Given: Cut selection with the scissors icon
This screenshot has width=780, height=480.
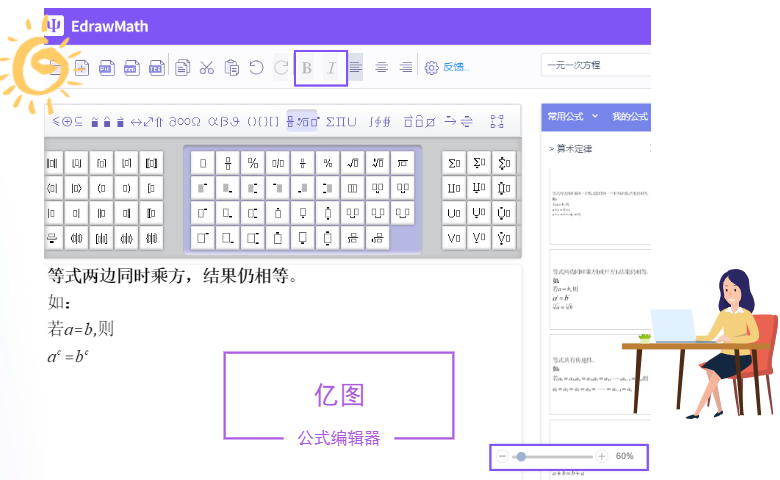Looking at the screenshot, I should pyautogui.click(x=206, y=68).
